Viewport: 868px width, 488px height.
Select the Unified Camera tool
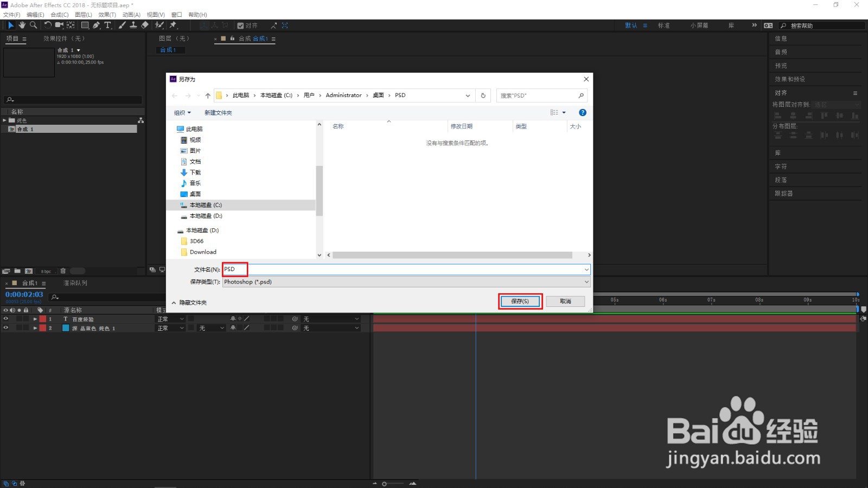[59, 25]
